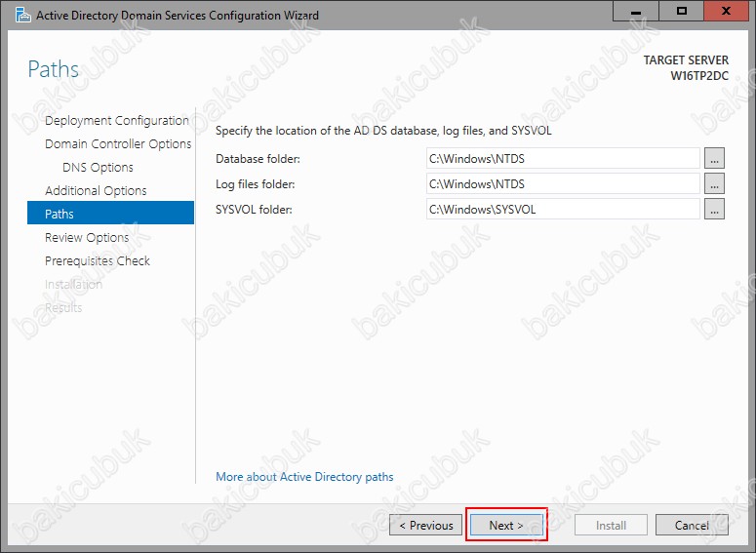Close the wizard window

click(x=726, y=11)
